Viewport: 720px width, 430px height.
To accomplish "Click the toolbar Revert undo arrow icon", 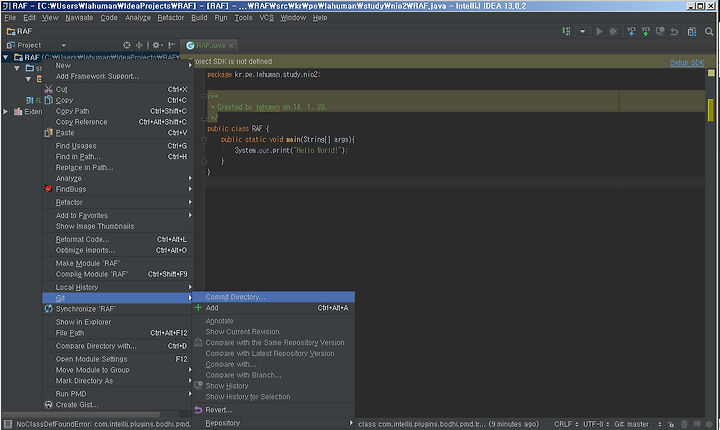I will (674, 31).
